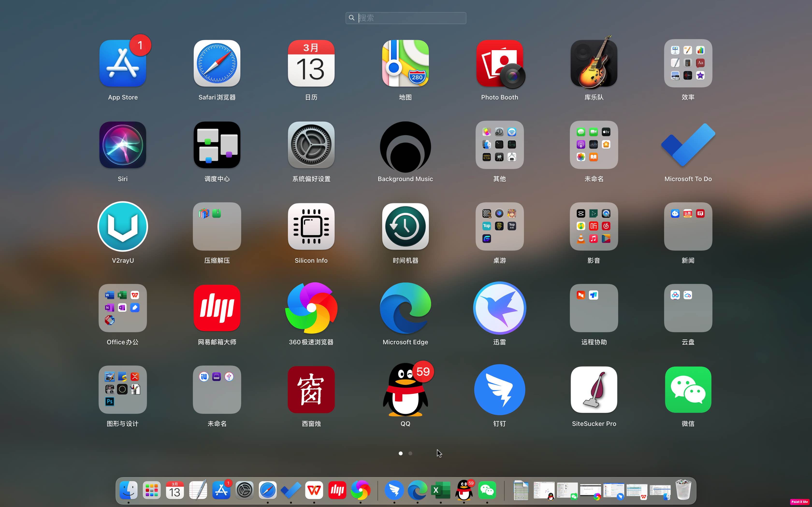Open the Photo Booth app
Image resolution: width=812 pixels, height=507 pixels.
[x=499, y=64]
